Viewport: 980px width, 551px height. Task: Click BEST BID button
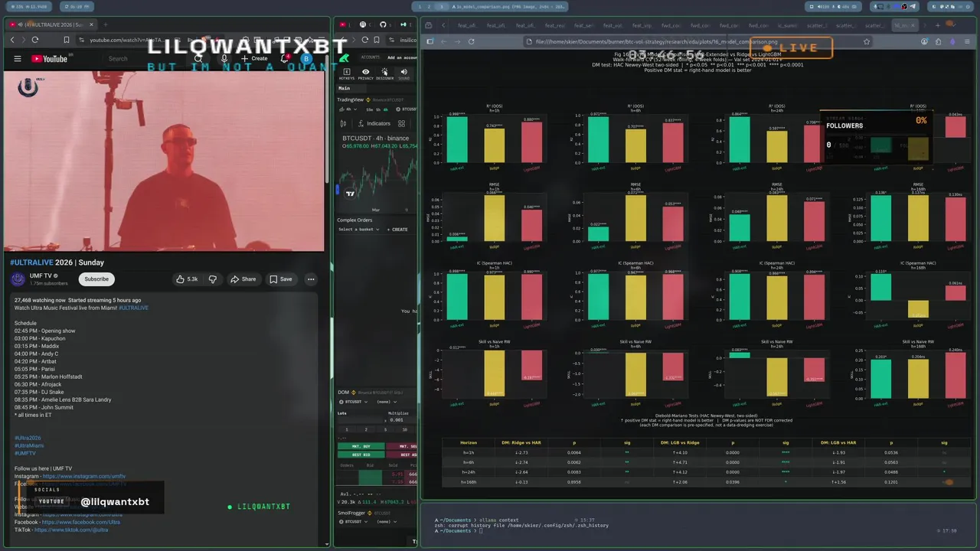click(x=360, y=455)
